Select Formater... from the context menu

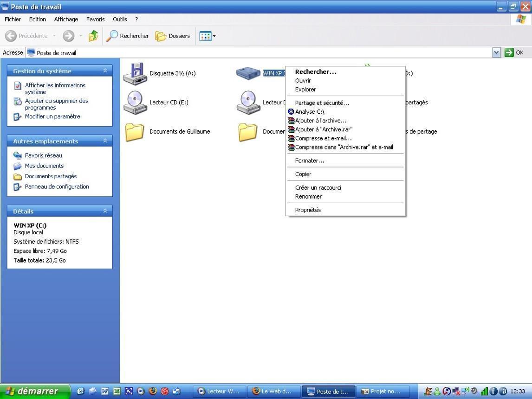tap(309, 161)
